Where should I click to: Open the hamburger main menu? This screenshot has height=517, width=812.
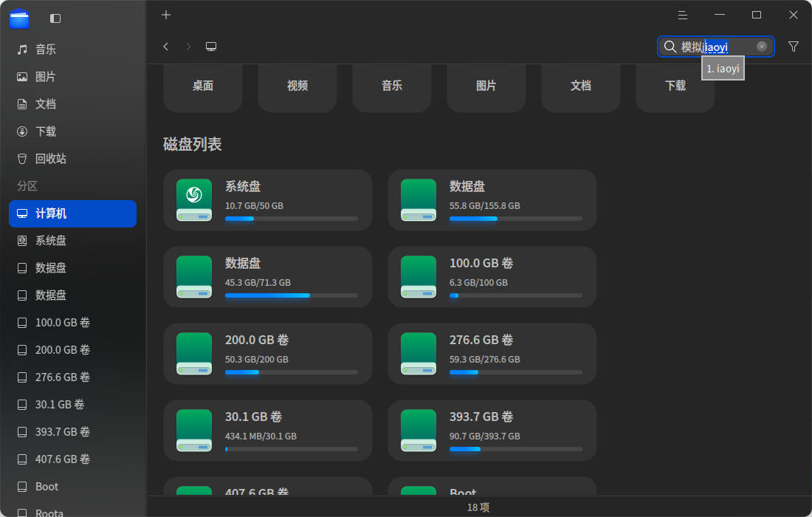pos(683,15)
